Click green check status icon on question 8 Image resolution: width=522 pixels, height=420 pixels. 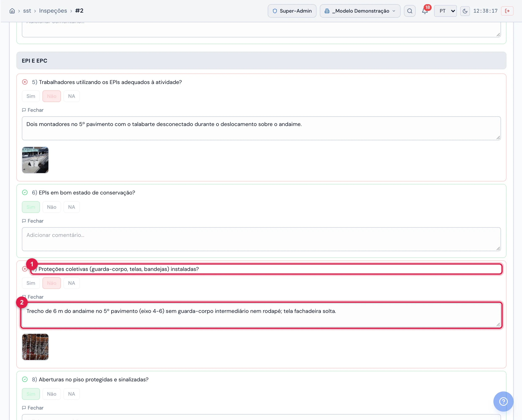coord(25,379)
